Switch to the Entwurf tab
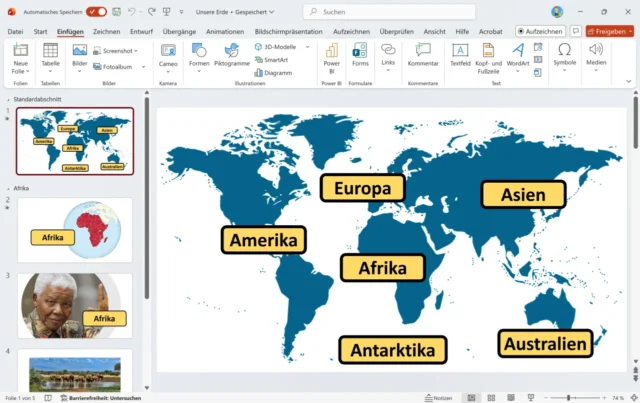The width and height of the screenshot is (640, 403). point(141,31)
